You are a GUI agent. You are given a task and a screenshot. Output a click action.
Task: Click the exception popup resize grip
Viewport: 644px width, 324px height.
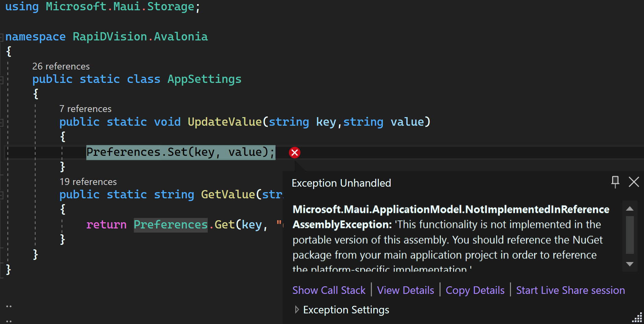point(637,318)
